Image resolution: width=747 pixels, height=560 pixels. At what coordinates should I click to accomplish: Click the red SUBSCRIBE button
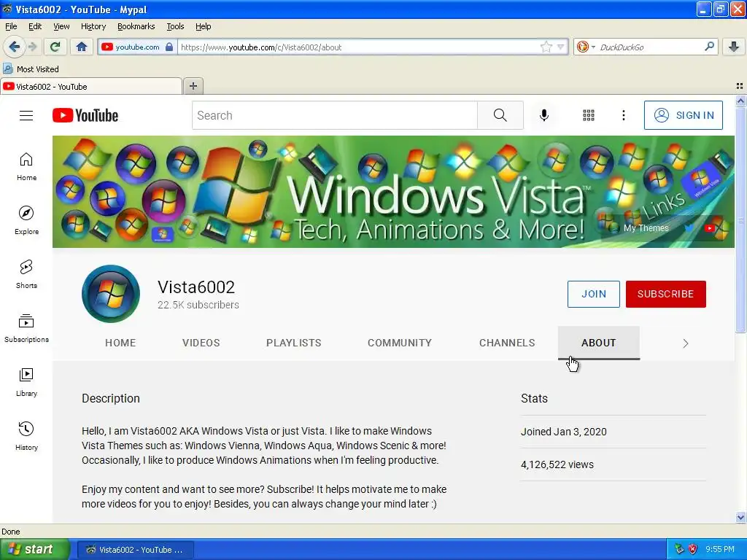coord(665,294)
